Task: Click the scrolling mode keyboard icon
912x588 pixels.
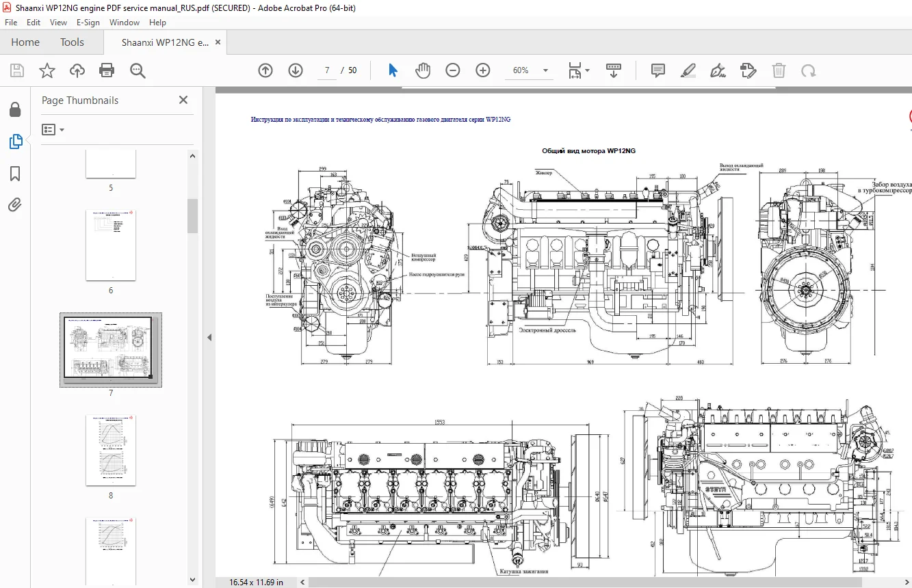Action: pyautogui.click(x=614, y=70)
